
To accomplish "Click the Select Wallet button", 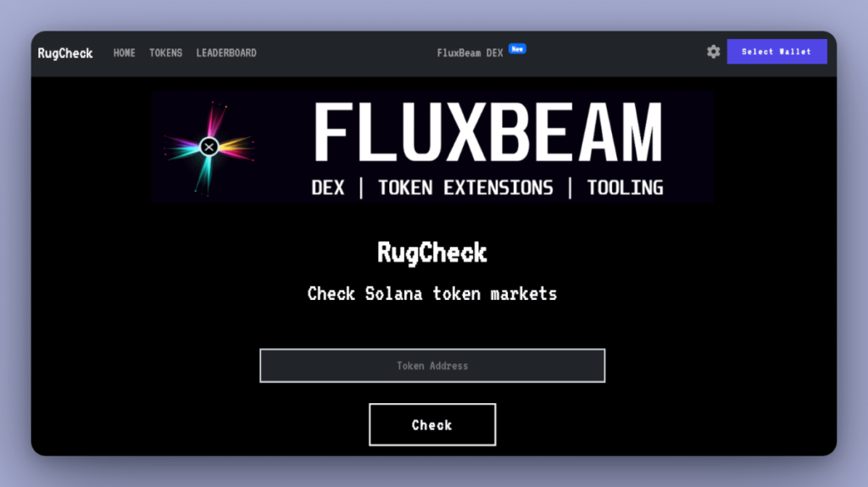I will pyautogui.click(x=776, y=52).
